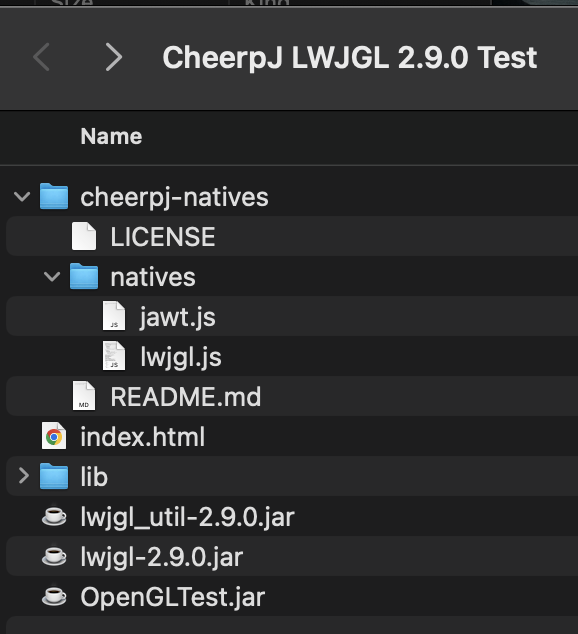Viewport: 578px width, 634px height.
Task: Collapse the cheerpj-natives folder
Action: [22, 197]
